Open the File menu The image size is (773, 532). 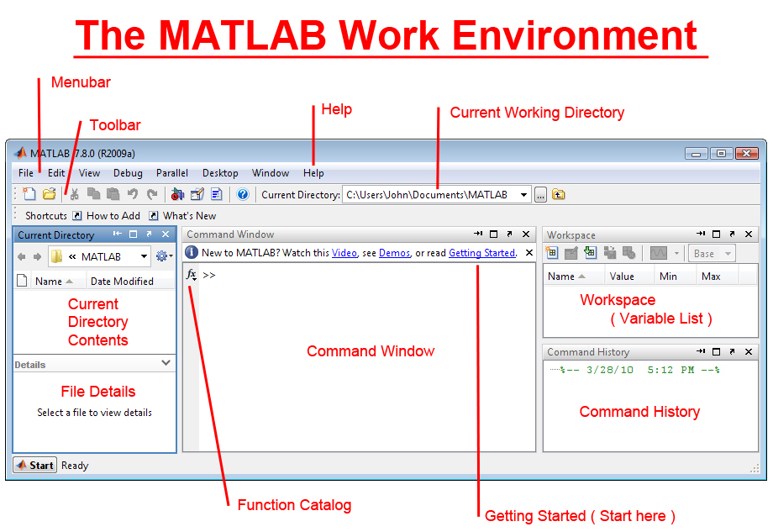tap(26, 173)
